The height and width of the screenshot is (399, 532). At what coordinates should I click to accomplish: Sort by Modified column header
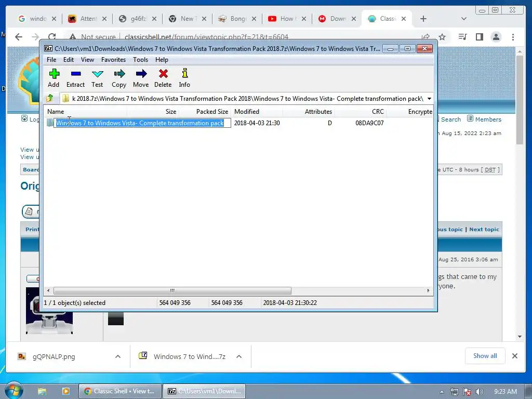(x=257, y=112)
